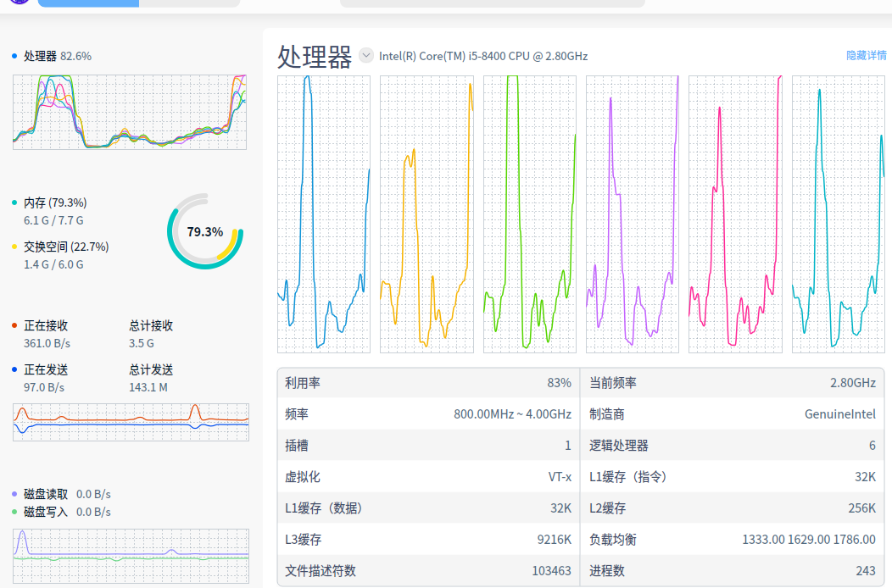Click the 1333.00 1629.00 1786.00 load average

click(x=809, y=539)
